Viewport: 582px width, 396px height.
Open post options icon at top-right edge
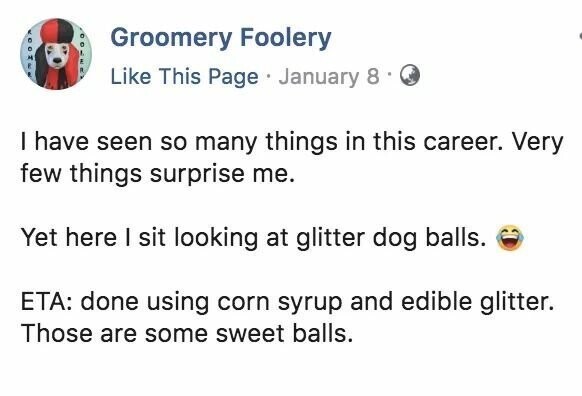580,36
